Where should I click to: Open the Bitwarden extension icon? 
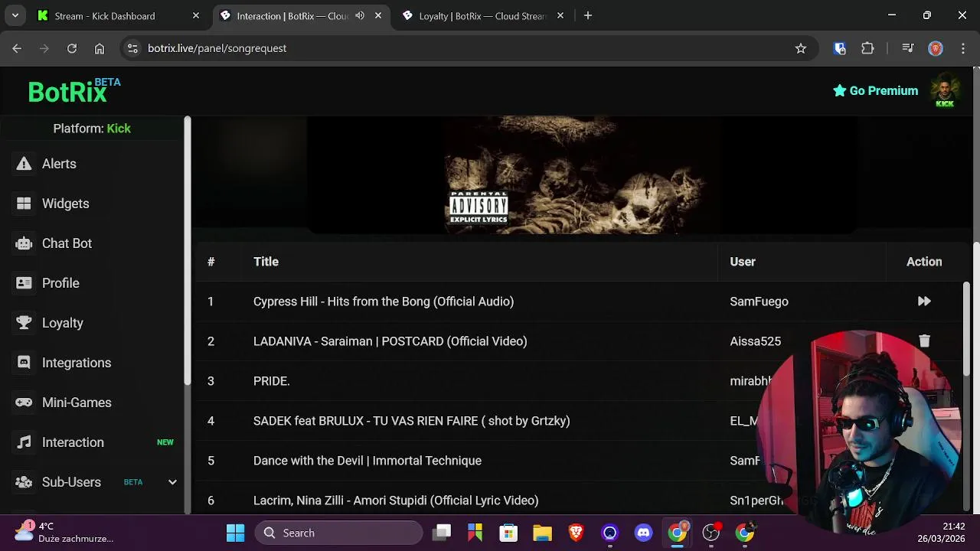pos(840,48)
